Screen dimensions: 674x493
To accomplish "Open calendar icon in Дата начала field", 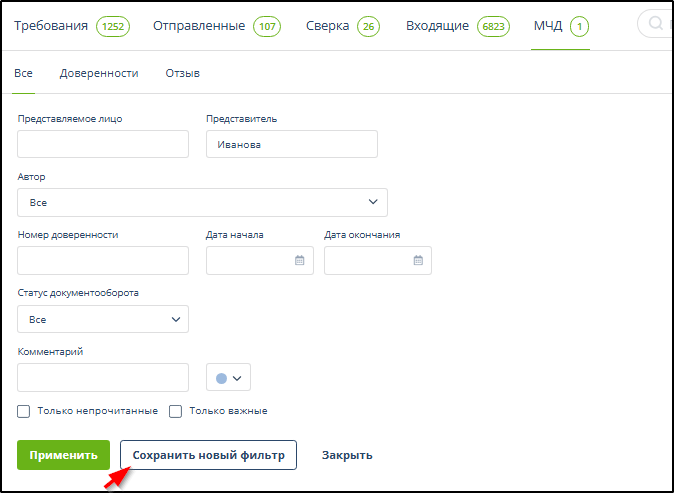I will click(299, 261).
